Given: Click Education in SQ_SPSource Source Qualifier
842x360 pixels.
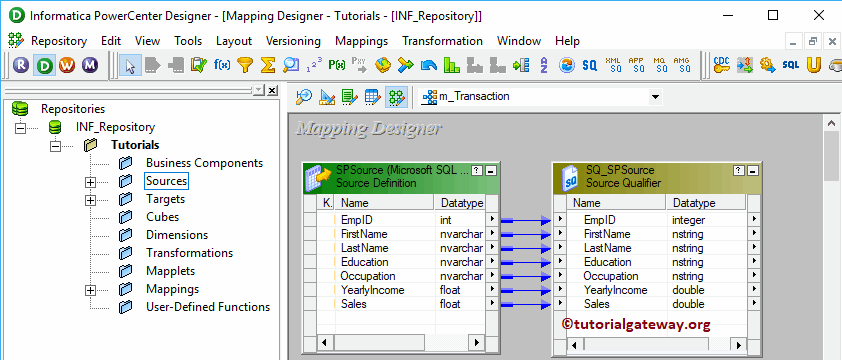Looking at the screenshot, I should click(x=607, y=262).
